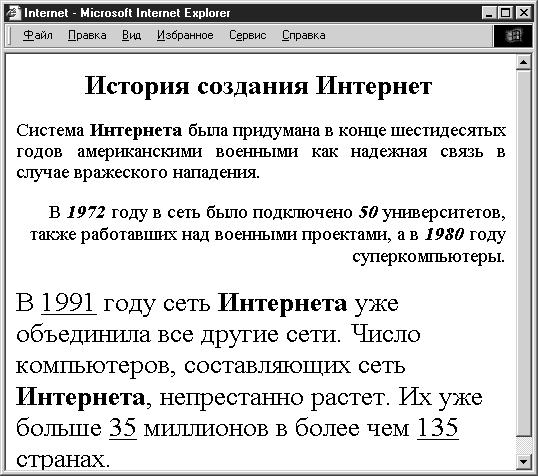The width and height of the screenshot is (538, 476).
Task: Click the menu bar drag handle
Action: tap(10, 36)
